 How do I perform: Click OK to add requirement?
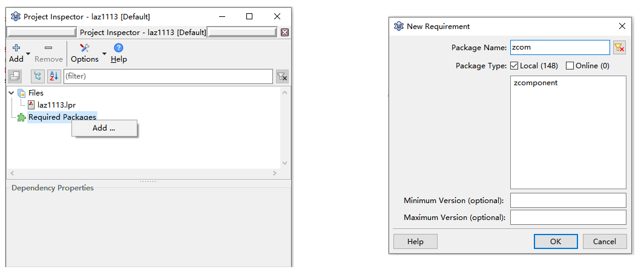tap(556, 241)
